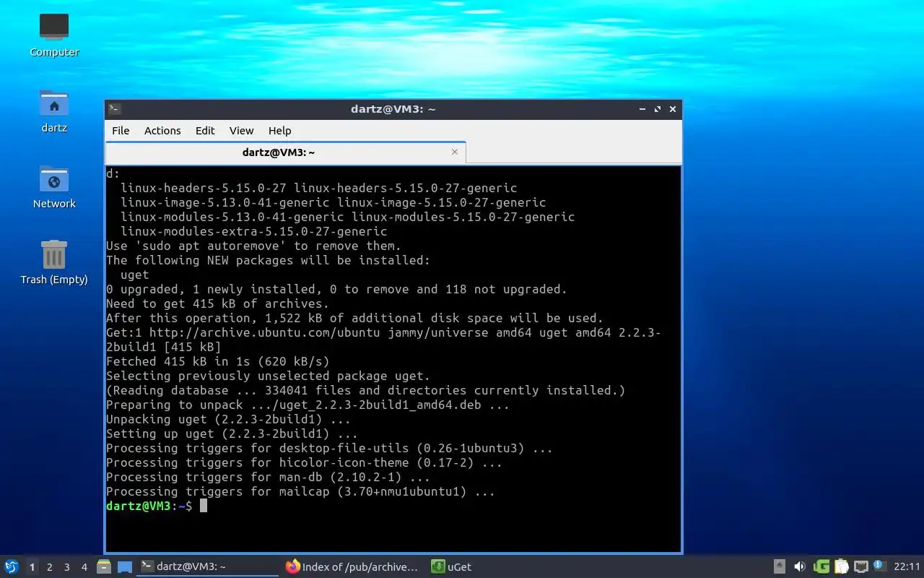Open the Help menu
The image size is (924, 578).
(279, 130)
